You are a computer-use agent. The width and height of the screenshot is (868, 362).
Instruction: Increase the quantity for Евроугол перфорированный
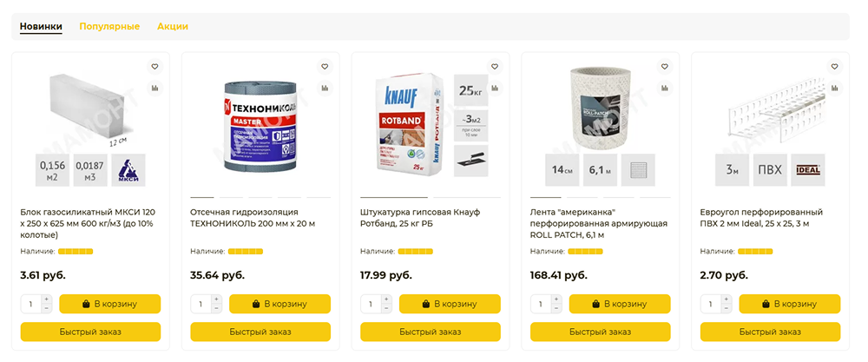coord(727,299)
